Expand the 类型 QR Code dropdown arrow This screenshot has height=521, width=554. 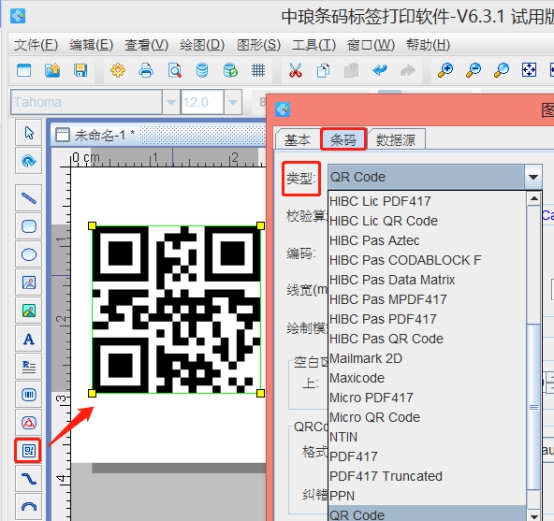coord(534,177)
